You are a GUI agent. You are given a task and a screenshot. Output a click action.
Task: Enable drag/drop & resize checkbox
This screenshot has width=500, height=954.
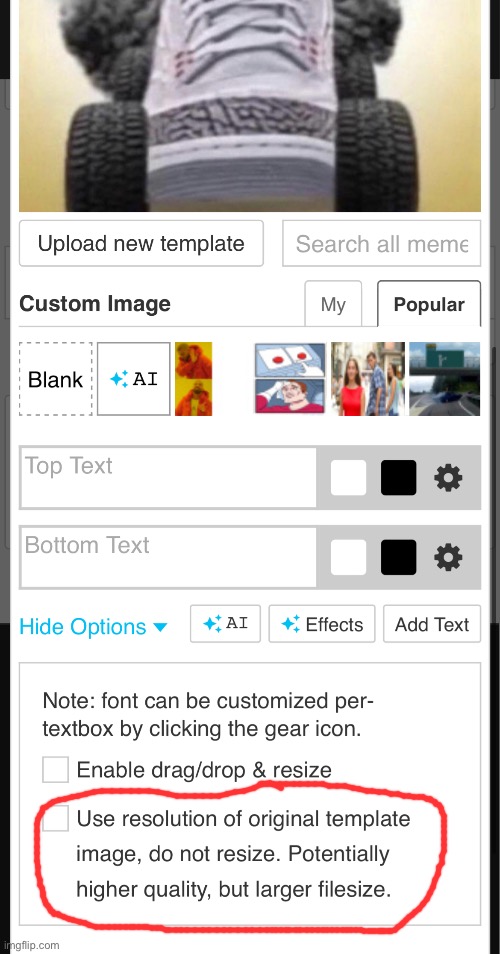click(55, 770)
